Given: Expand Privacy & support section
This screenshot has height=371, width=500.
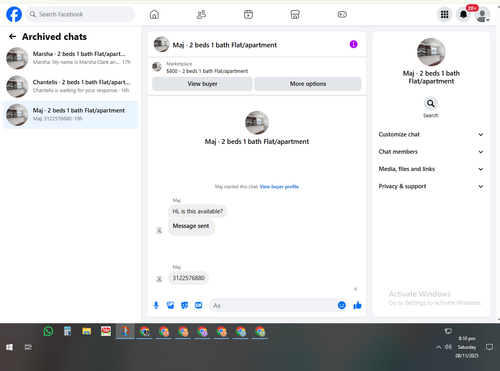Looking at the screenshot, I should coord(431,186).
